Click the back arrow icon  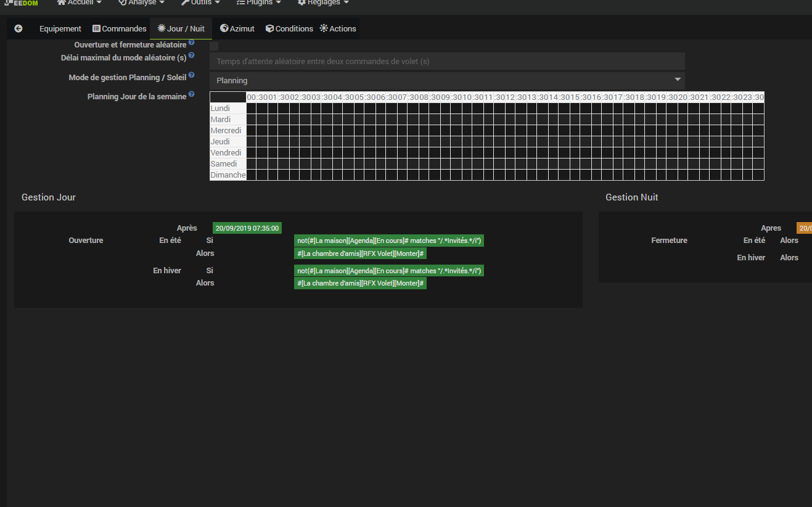18,28
